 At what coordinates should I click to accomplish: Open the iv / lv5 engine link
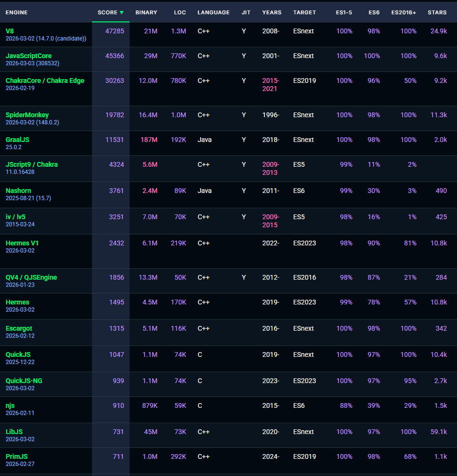(x=15, y=217)
